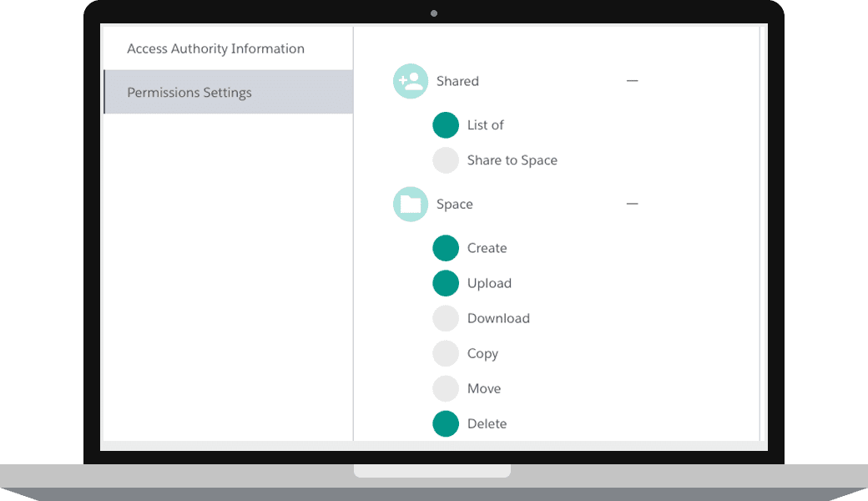
Task: Collapse the Shared section
Action: click(632, 81)
